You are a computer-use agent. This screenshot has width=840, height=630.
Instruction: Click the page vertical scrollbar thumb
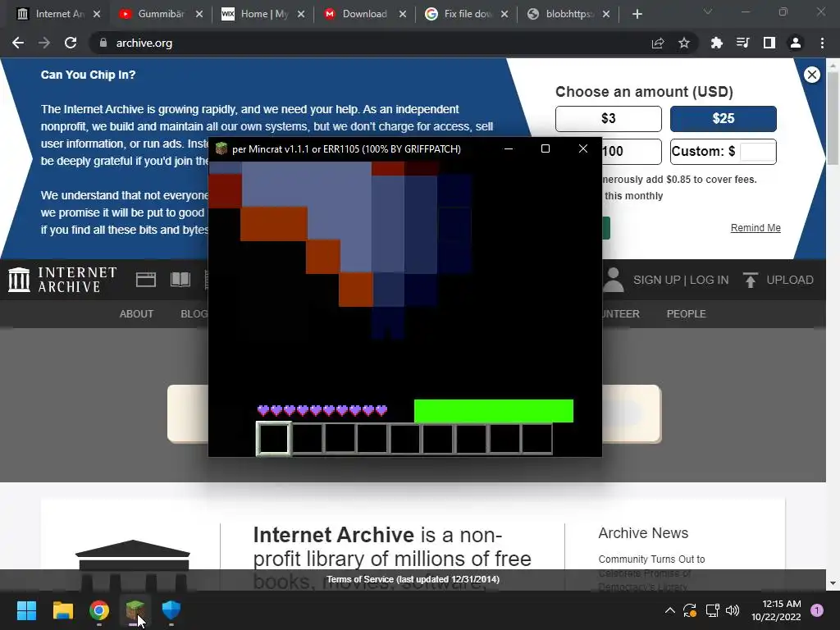833,118
